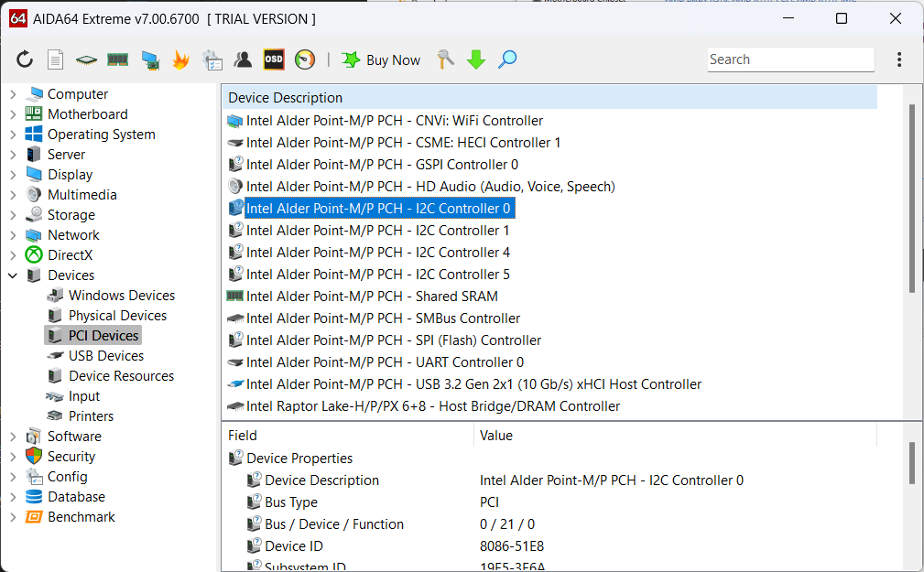Expand the Storage tree node

(13, 215)
